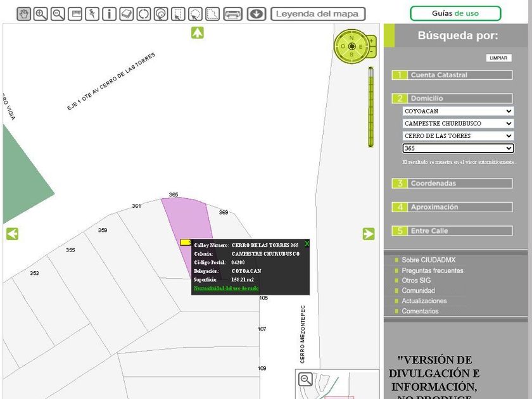Open Actualizaciones menu item
This screenshot has width=532, height=399.
tap(424, 301)
